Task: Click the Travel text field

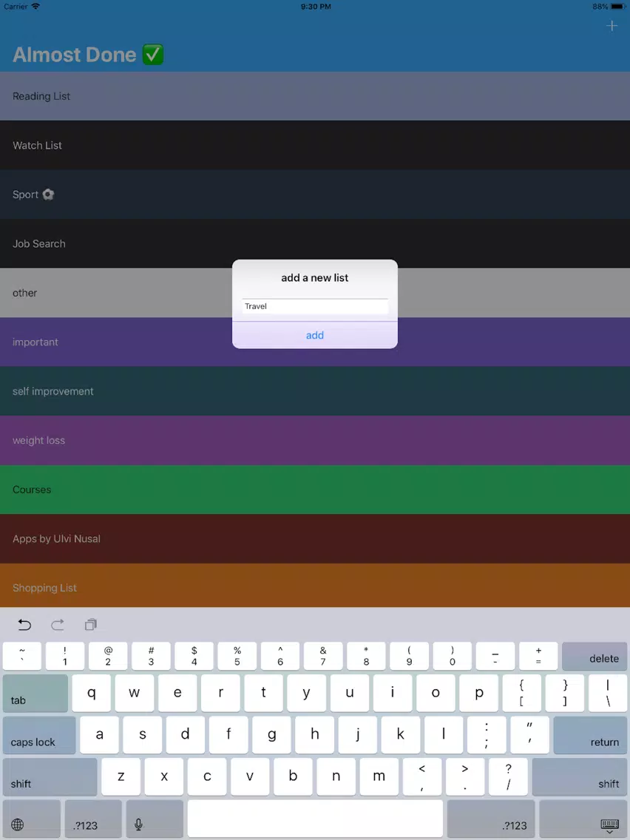Action: click(x=315, y=306)
